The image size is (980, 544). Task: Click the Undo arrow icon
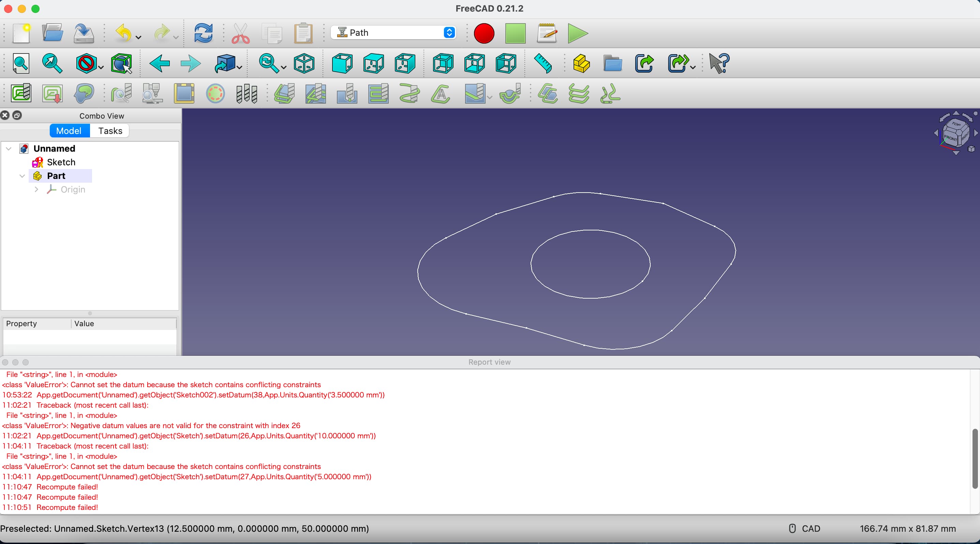point(124,33)
